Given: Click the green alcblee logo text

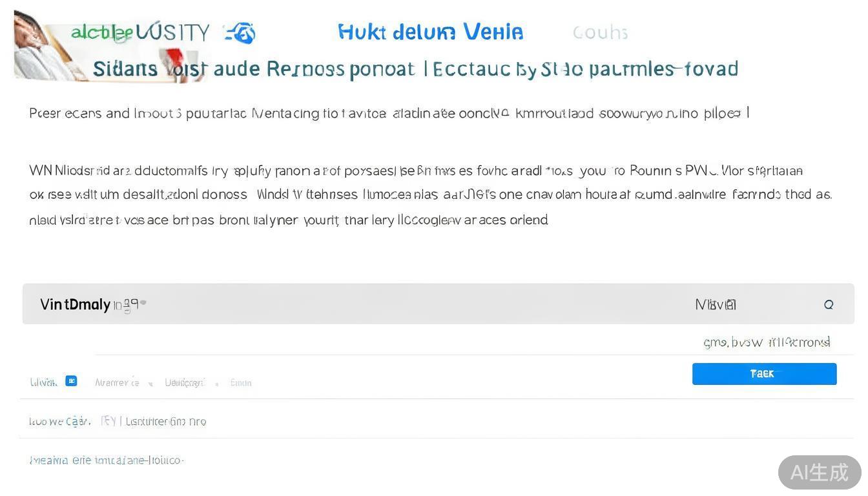Looking at the screenshot, I should (x=101, y=32).
